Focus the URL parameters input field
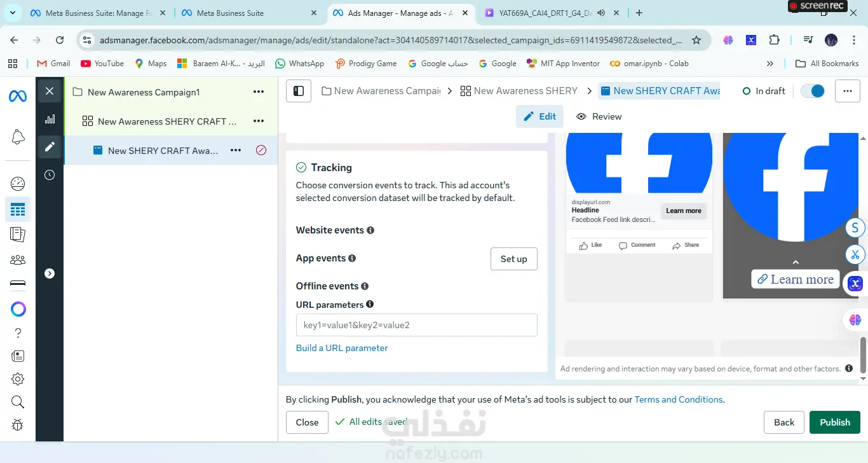 point(417,325)
